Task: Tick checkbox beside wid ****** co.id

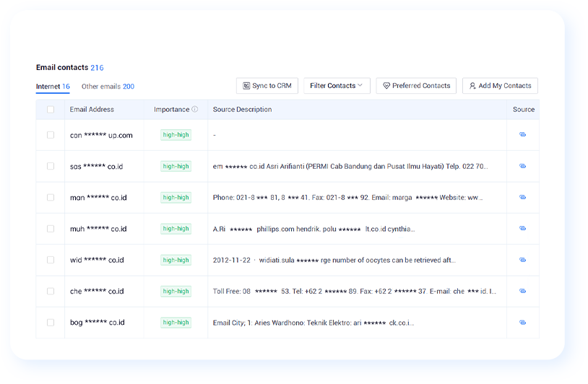Action: (x=51, y=260)
